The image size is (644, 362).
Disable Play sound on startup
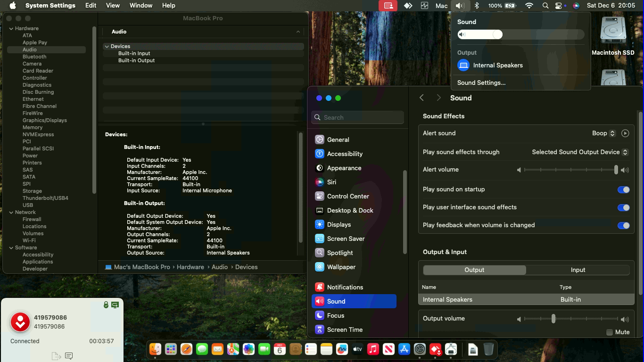tap(623, 189)
